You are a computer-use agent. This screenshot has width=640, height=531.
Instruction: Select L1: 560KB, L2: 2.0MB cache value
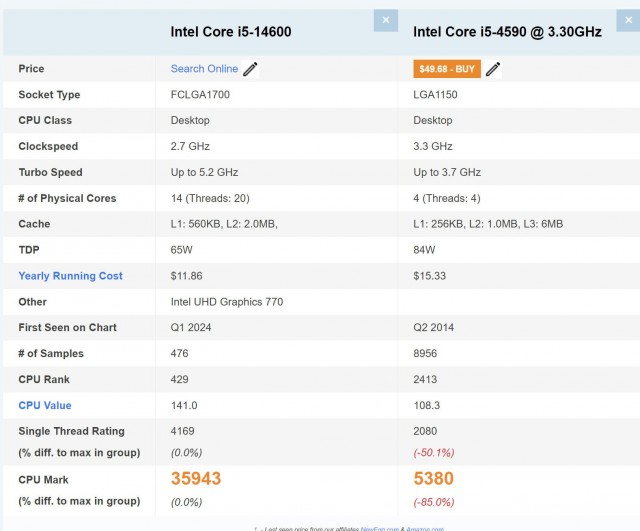pyautogui.click(x=224, y=224)
